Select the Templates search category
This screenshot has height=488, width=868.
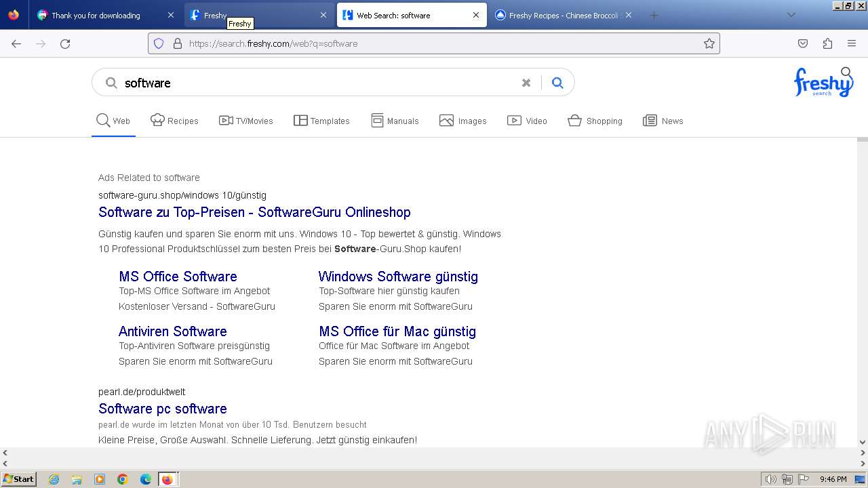[321, 121]
